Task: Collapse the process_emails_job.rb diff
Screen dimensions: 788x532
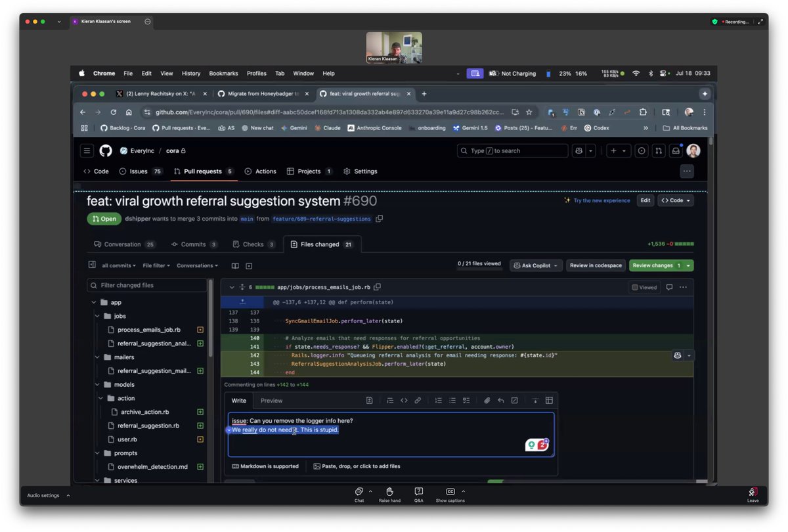Action: click(231, 287)
